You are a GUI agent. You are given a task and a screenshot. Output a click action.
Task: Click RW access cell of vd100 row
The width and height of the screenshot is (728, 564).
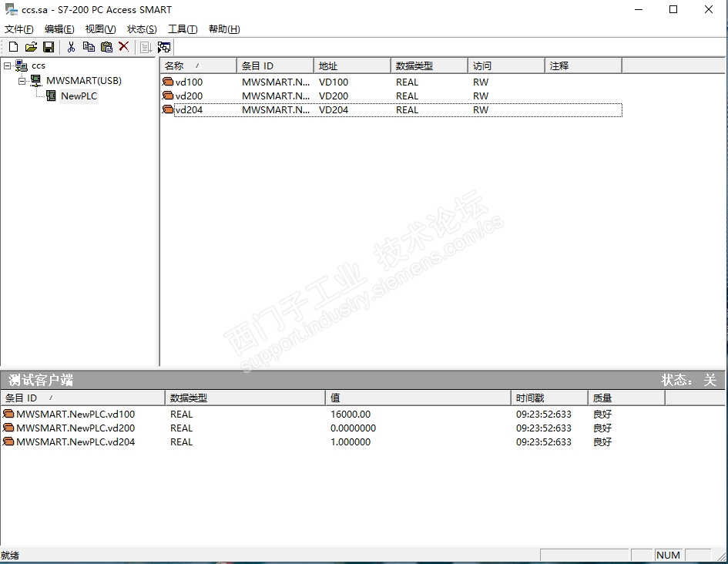coord(481,82)
